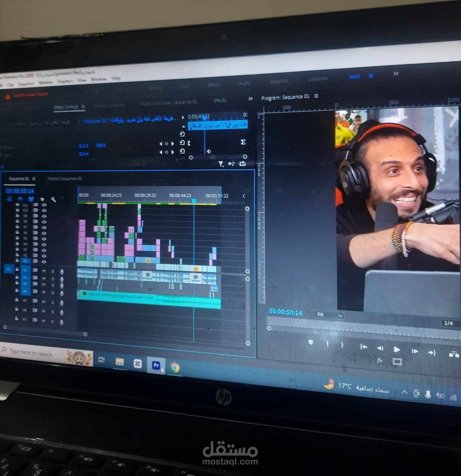
Task: Switch to the Nested Sequence 05 tab
Action: point(64,179)
